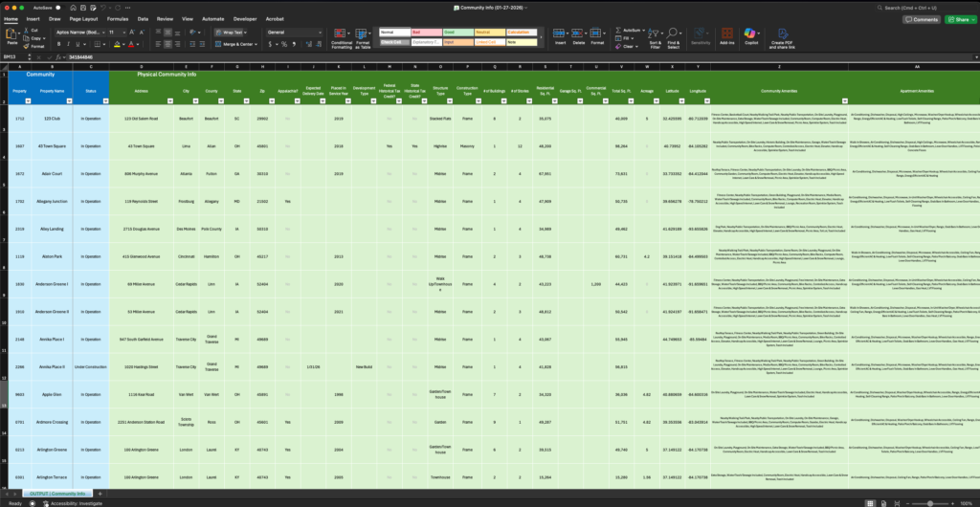Open Conditional Formatting
The height and width of the screenshot is (507, 980).
pos(341,36)
